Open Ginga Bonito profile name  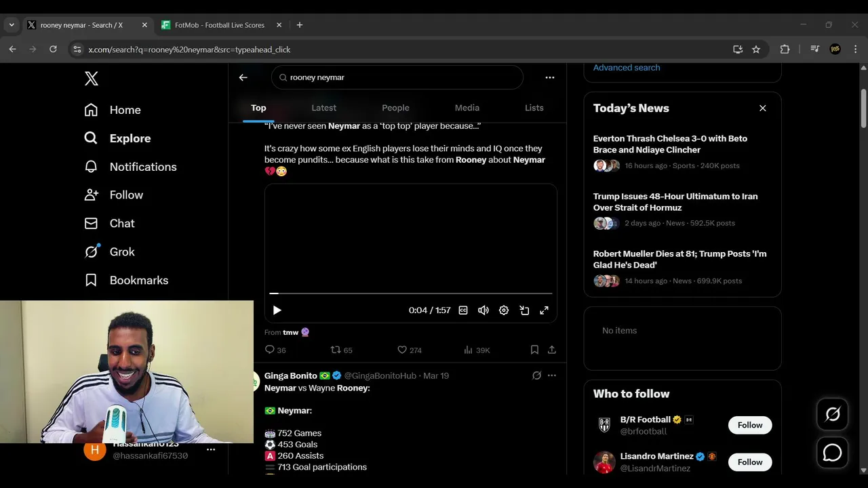[290, 375]
